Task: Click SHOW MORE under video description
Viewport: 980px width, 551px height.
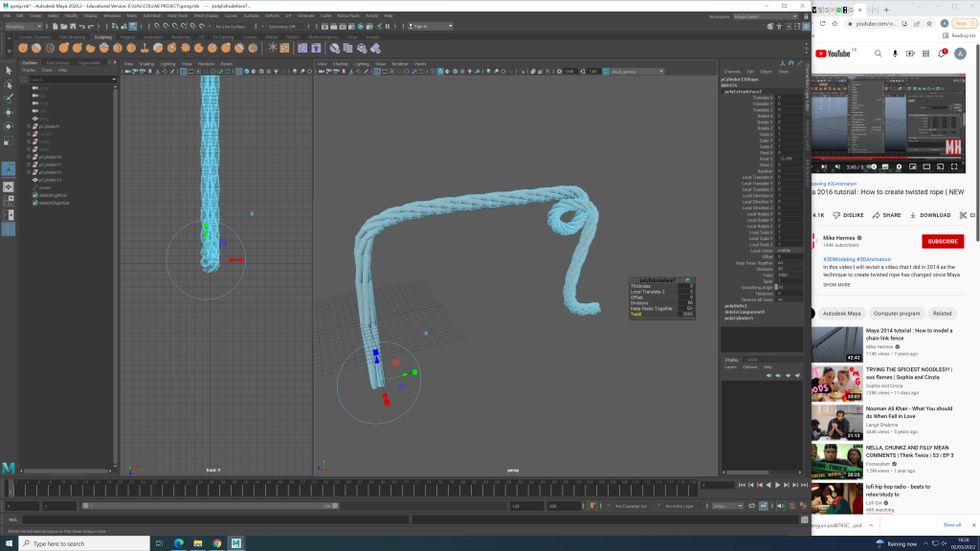Action: tap(836, 284)
